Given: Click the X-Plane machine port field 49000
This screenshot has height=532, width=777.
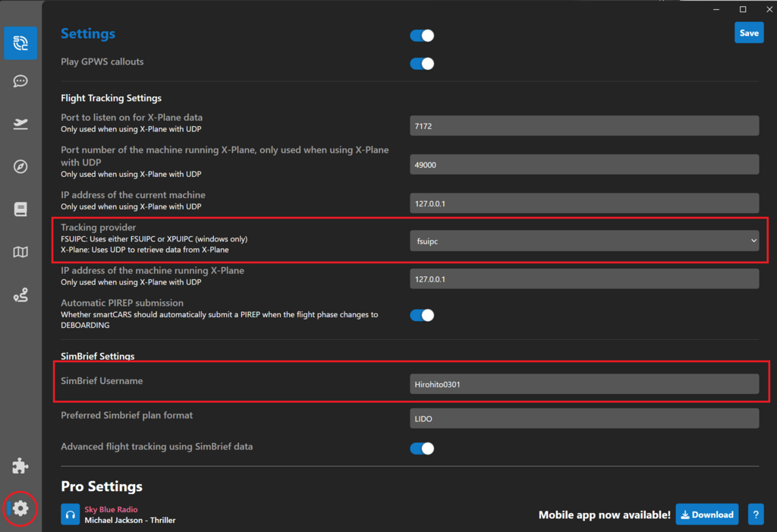Looking at the screenshot, I should 584,165.
